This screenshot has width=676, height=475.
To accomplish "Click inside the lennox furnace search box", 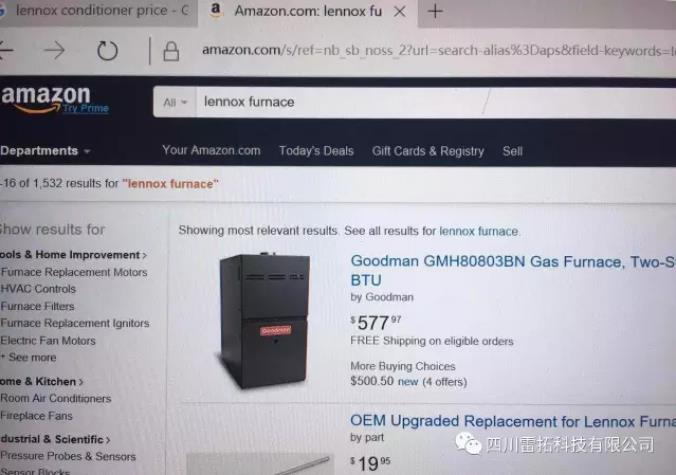I will pyautogui.click(x=435, y=103).
